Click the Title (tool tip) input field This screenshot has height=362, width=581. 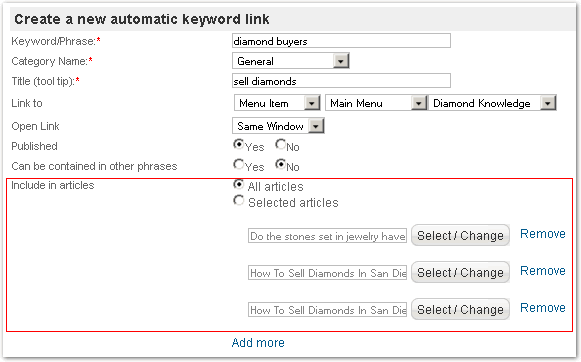(x=341, y=81)
